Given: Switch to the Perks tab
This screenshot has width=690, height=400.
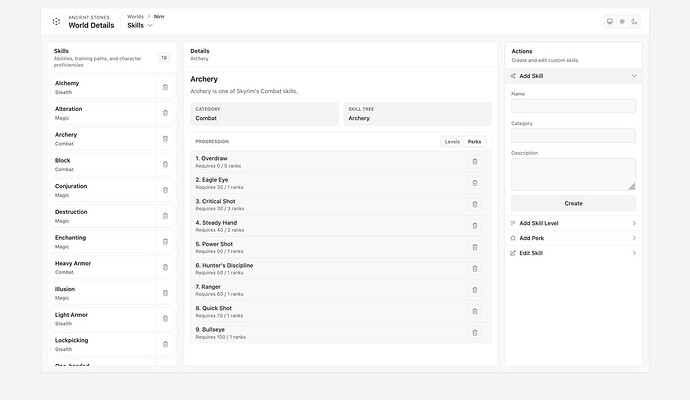Looking at the screenshot, I should coord(474,142).
